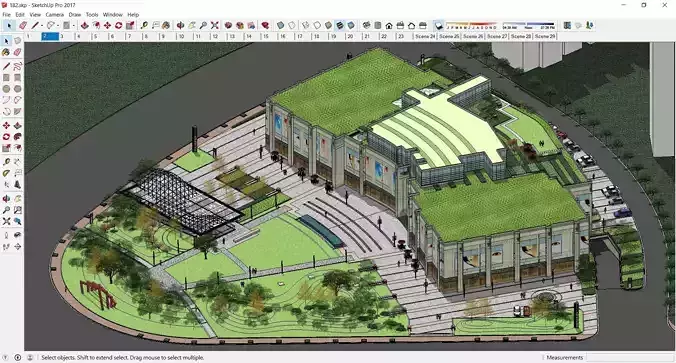Switch to the Scene 27 tab
This screenshot has height=363, width=676.
click(497, 37)
